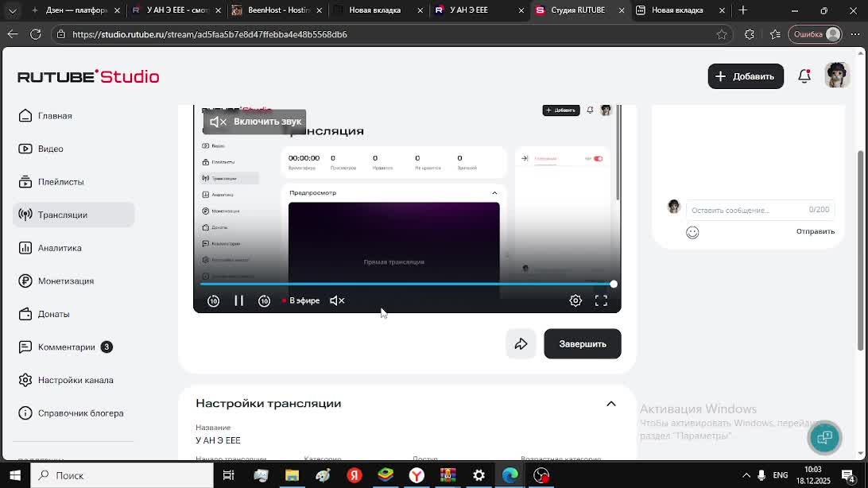Open the profile avatar menu
Screen dimensions: 868x488
(837, 76)
